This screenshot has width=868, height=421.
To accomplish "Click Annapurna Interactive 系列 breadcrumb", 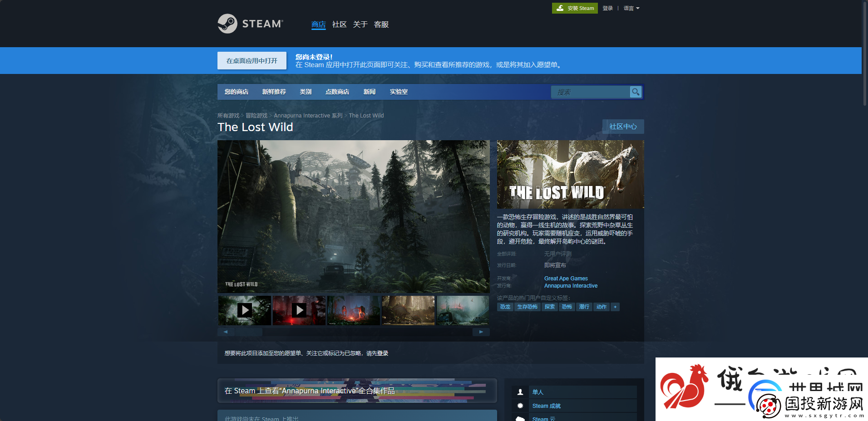I will tap(308, 116).
